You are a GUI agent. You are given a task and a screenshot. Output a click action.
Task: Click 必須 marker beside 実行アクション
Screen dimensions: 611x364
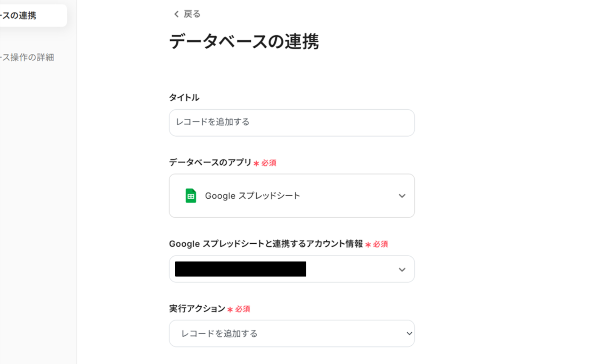point(242,309)
